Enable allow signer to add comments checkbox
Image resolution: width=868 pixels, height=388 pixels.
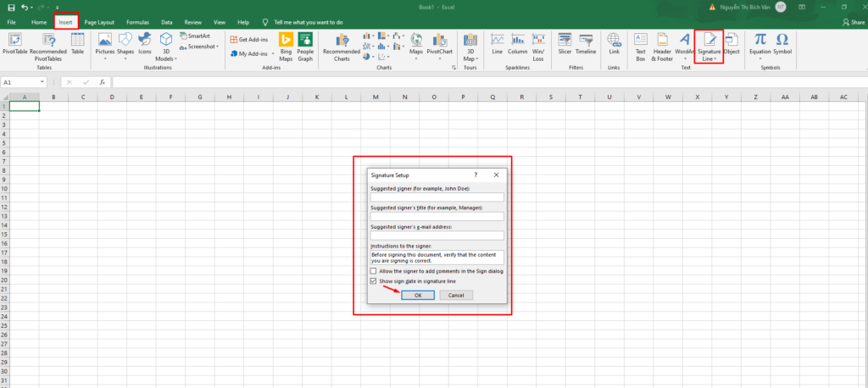pyautogui.click(x=374, y=270)
